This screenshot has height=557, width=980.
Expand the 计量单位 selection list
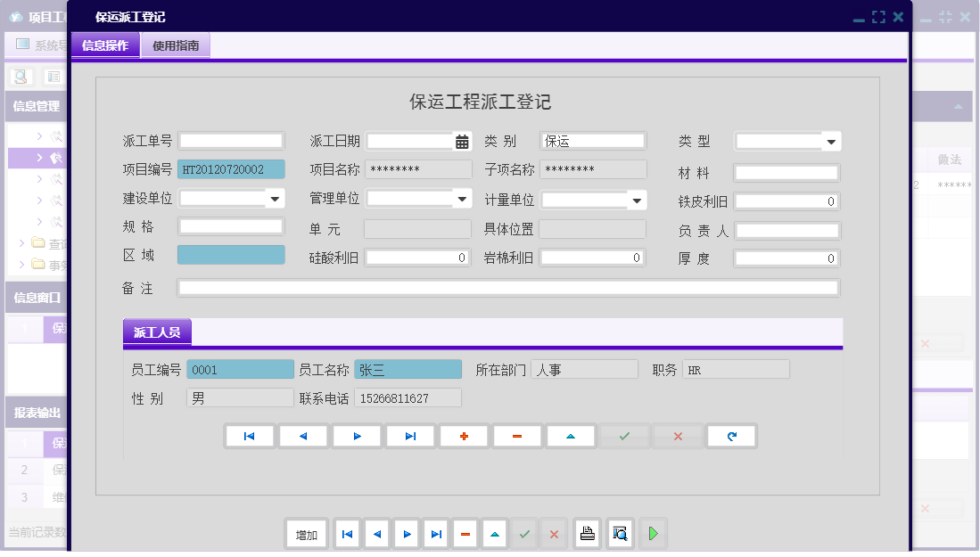pyautogui.click(x=637, y=198)
